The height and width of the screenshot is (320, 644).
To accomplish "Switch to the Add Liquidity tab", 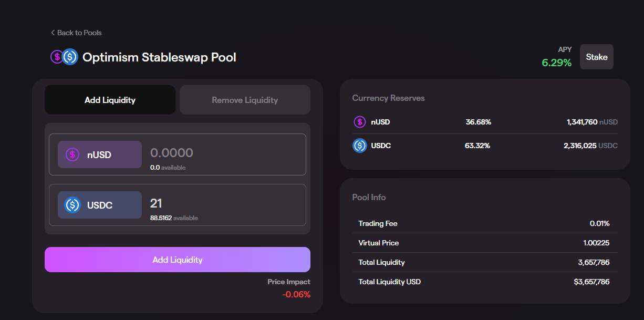I will 110,100.
